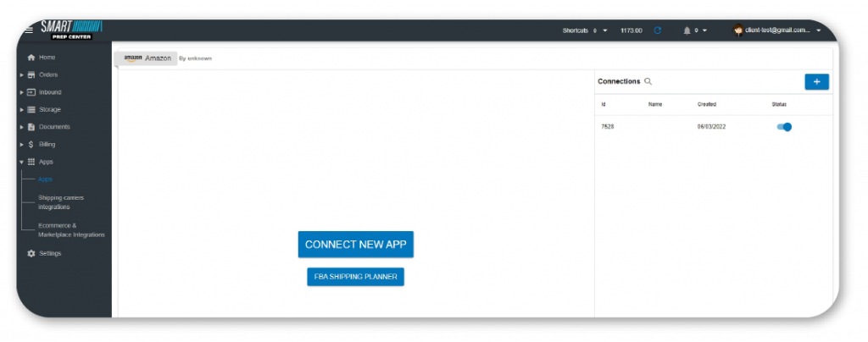Click the FBA SHIPPING PLANNER button
Screen dimensions: 868x342
click(x=355, y=277)
